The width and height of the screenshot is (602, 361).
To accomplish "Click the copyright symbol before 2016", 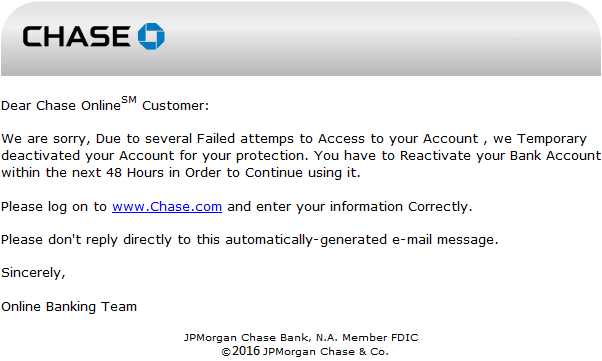I will [226, 352].
